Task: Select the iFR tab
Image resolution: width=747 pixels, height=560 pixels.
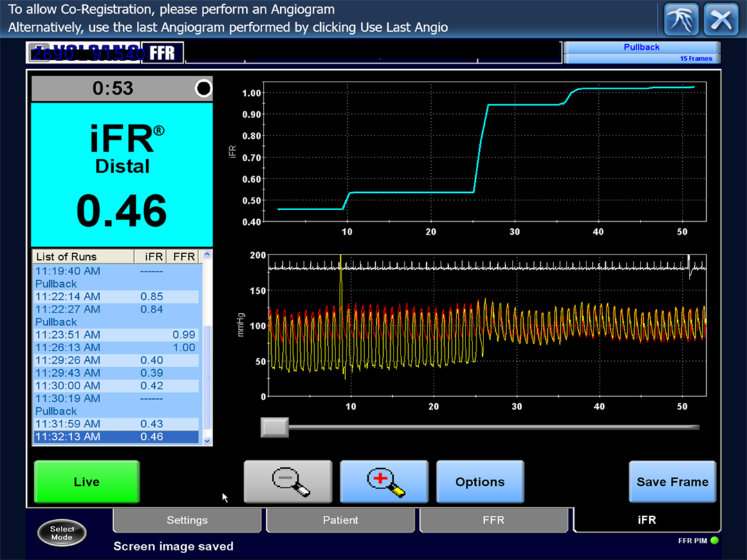Action: [647, 520]
